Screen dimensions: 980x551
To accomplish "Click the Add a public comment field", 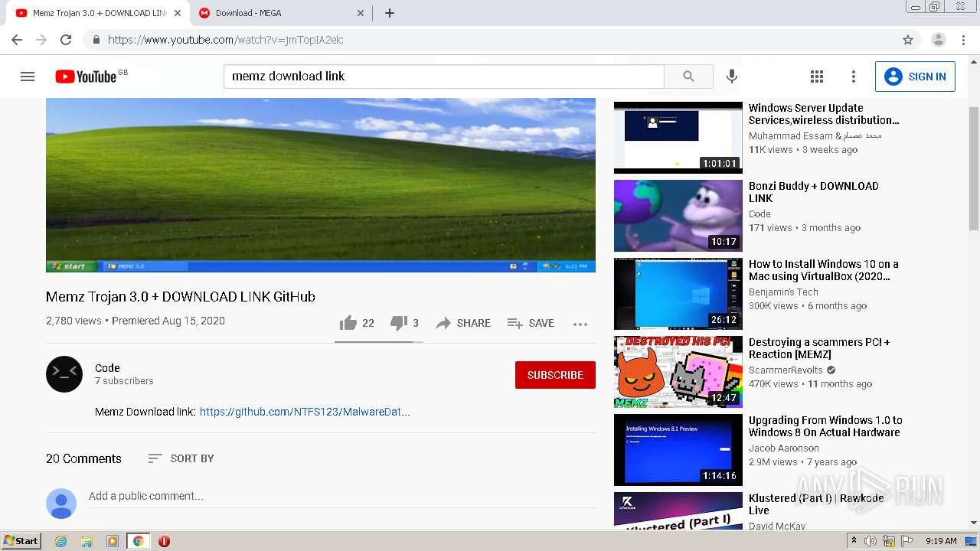I will pos(341,497).
